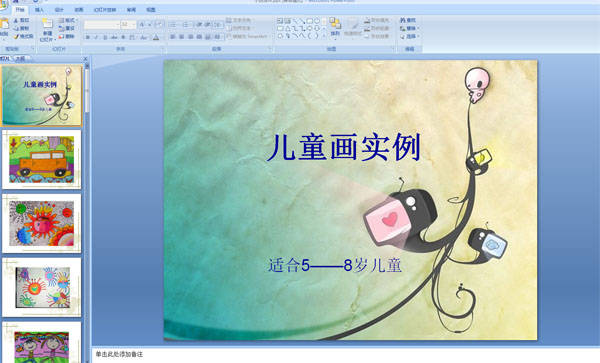The image size is (600, 363).
Task: Click the New Slide icon
Action: 47,24
